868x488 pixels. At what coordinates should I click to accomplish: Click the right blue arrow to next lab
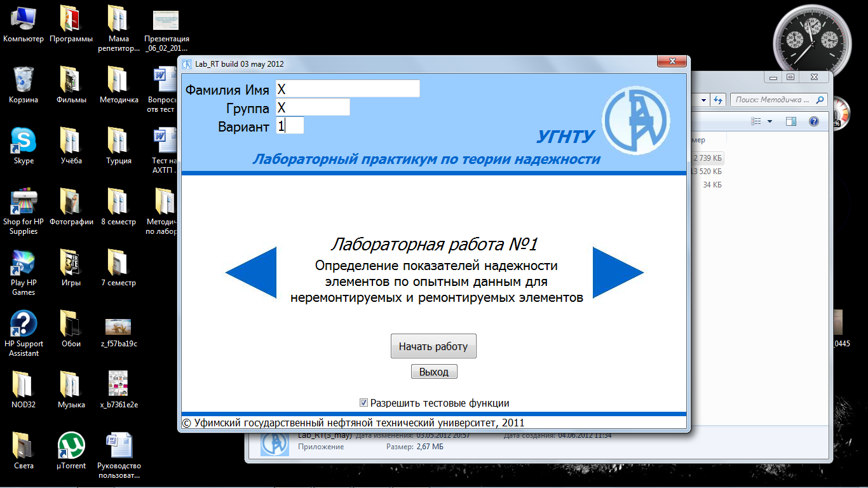(618, 273)
